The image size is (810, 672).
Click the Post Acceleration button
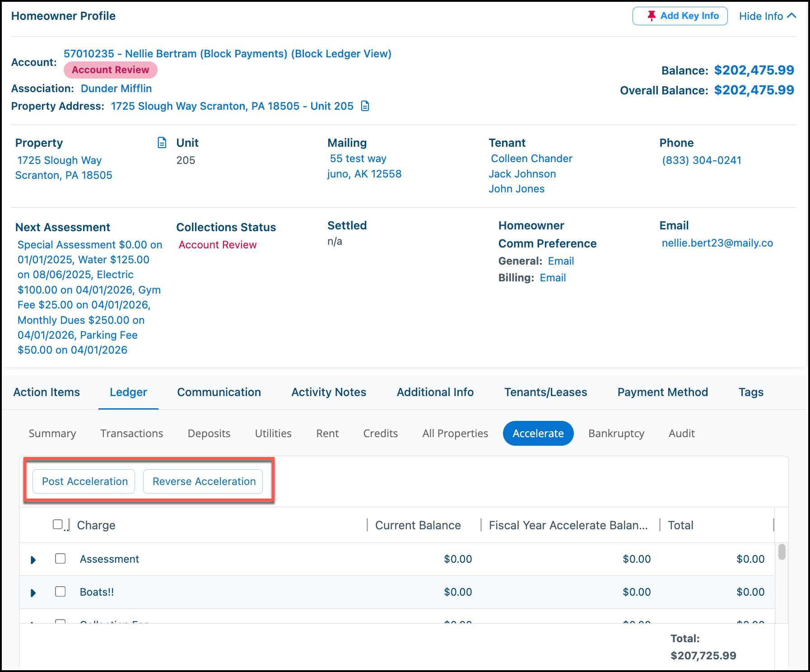[84, 481]
